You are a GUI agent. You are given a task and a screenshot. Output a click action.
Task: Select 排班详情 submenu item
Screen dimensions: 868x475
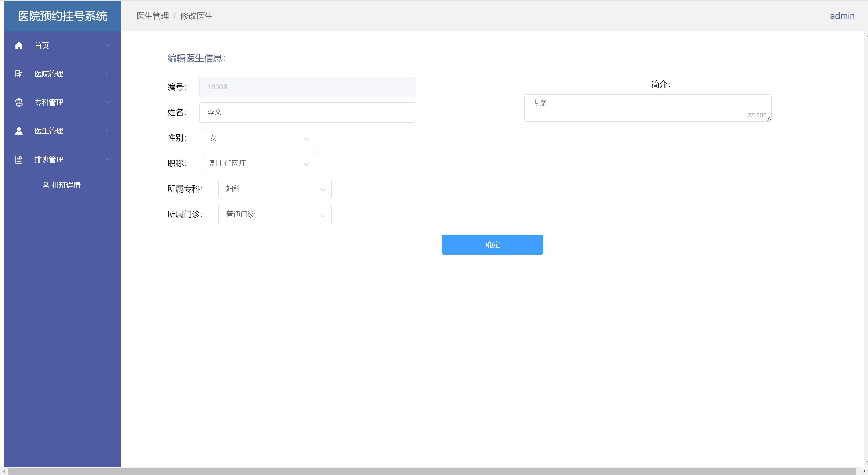[x=66, y=185]
